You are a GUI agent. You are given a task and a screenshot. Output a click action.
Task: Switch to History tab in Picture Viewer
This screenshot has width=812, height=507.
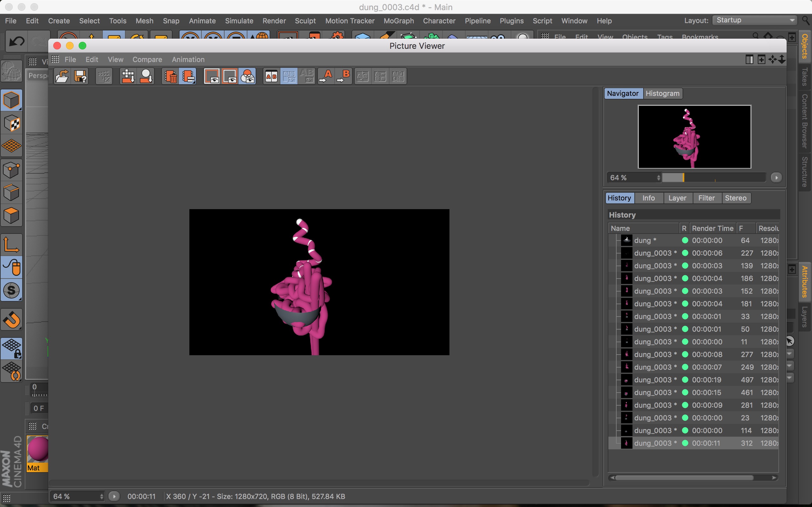619,197
